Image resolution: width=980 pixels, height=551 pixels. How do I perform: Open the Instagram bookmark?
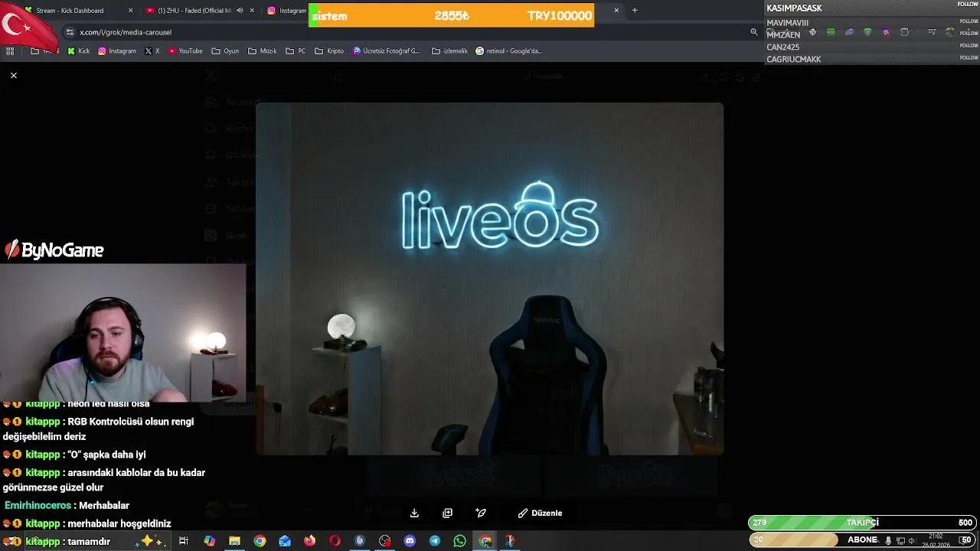[116, 51]
